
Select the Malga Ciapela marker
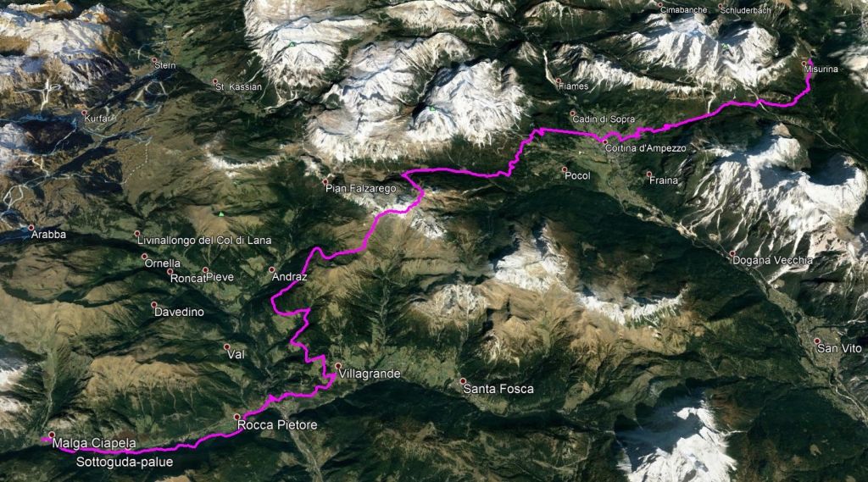(52, 435)
